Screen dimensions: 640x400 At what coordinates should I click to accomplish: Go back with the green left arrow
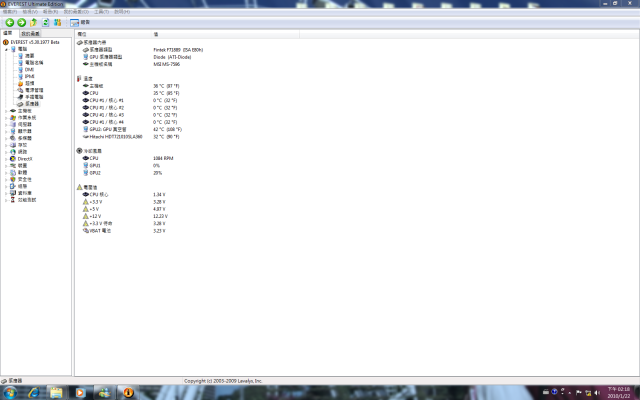tap(9, 22)
